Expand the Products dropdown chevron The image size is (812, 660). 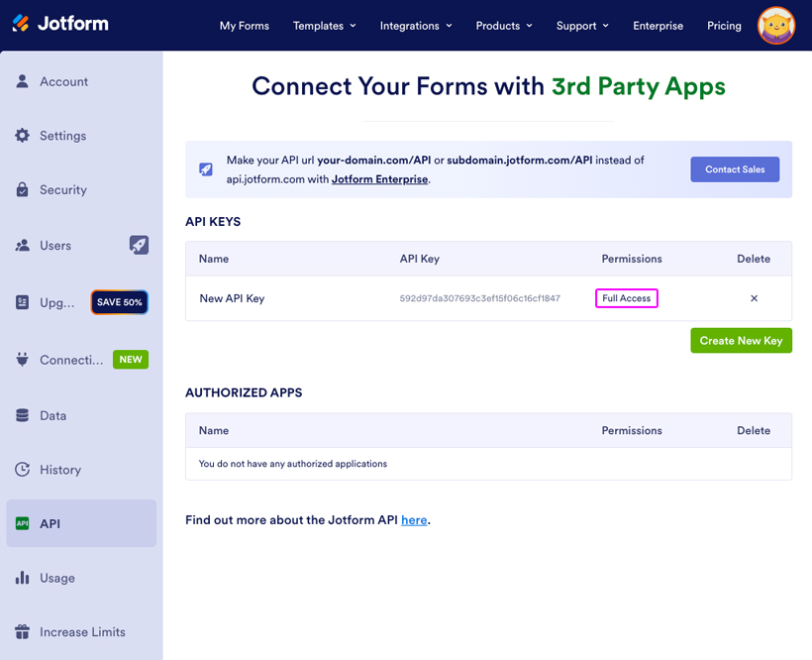[x=529, y=26]
